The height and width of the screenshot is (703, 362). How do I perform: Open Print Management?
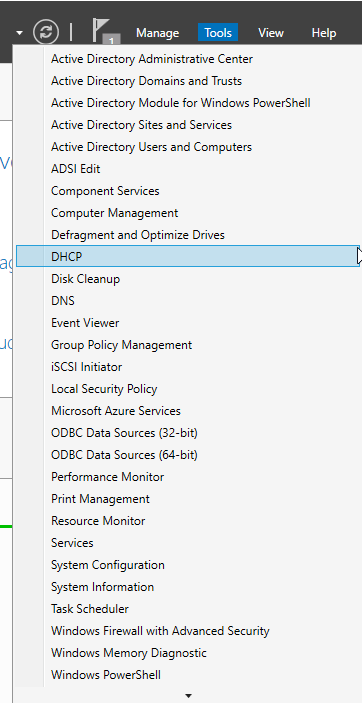point(188,499)
